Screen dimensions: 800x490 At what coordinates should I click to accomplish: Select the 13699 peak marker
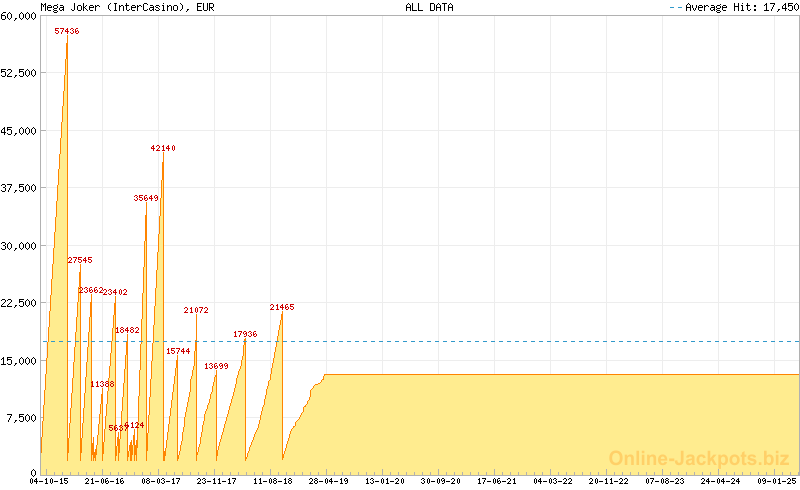(216, 366)
